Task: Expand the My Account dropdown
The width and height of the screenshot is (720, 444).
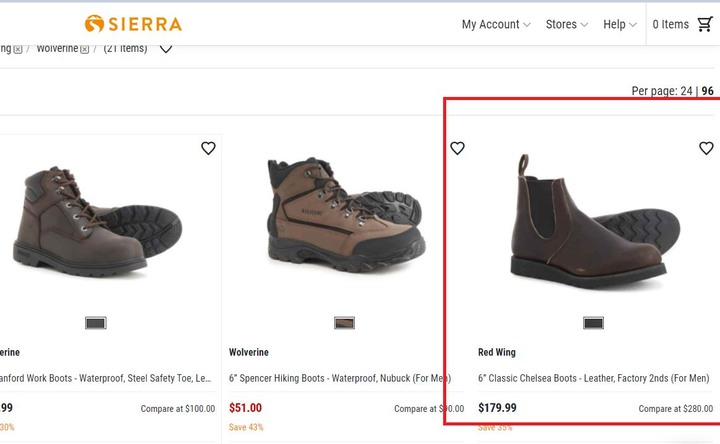Action: coord(497,24)
